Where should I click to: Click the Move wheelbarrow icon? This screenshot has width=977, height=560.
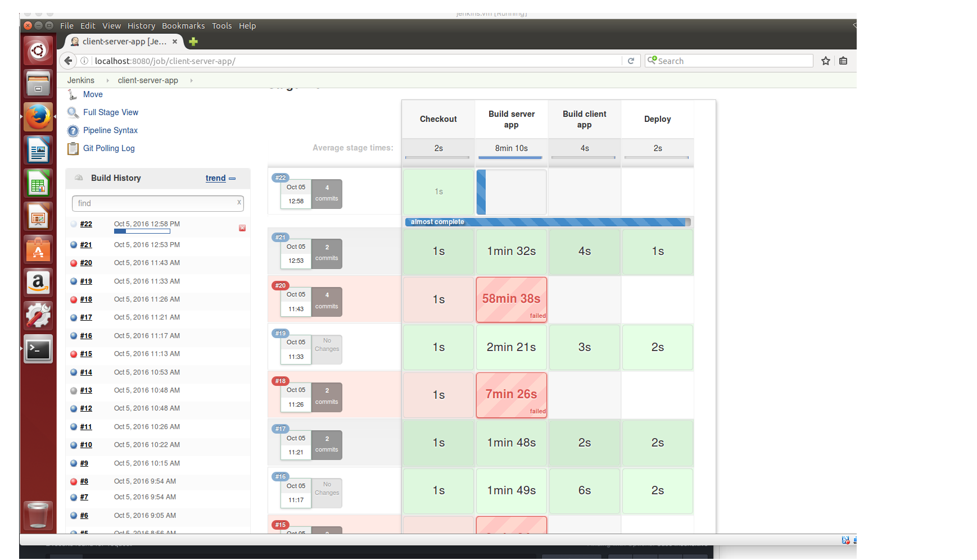tap(73, 94)
